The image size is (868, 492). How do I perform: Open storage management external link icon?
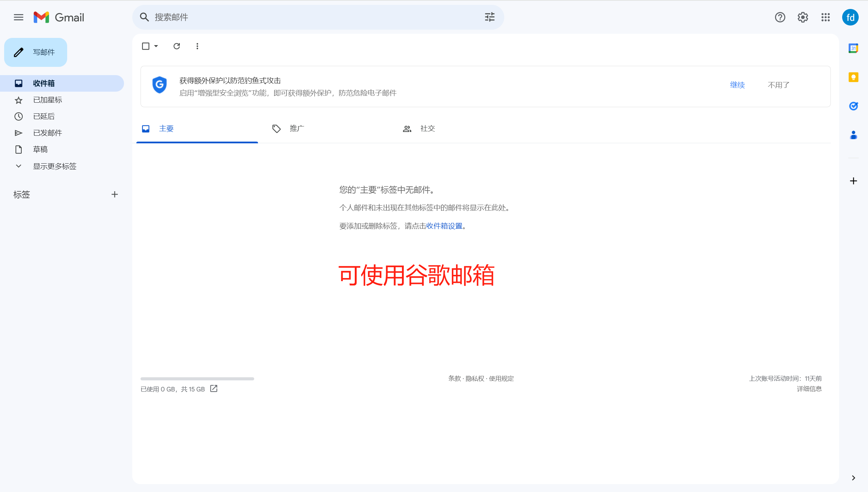click(214, 389)
